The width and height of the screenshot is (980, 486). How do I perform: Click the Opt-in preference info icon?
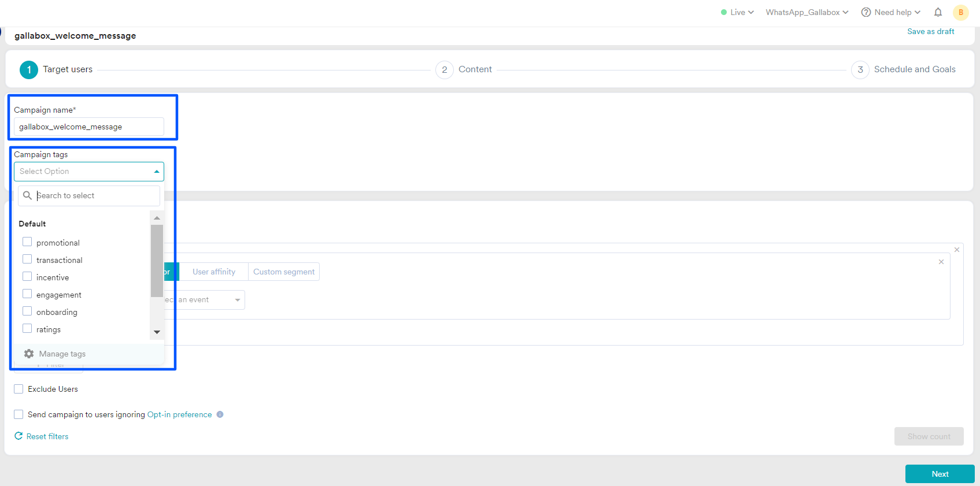220,414
